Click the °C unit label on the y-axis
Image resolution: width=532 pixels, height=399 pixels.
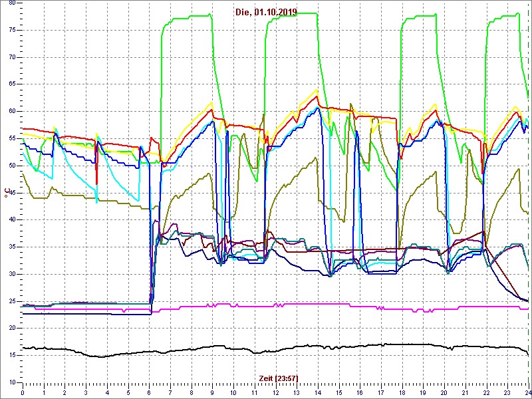point(7,193)
